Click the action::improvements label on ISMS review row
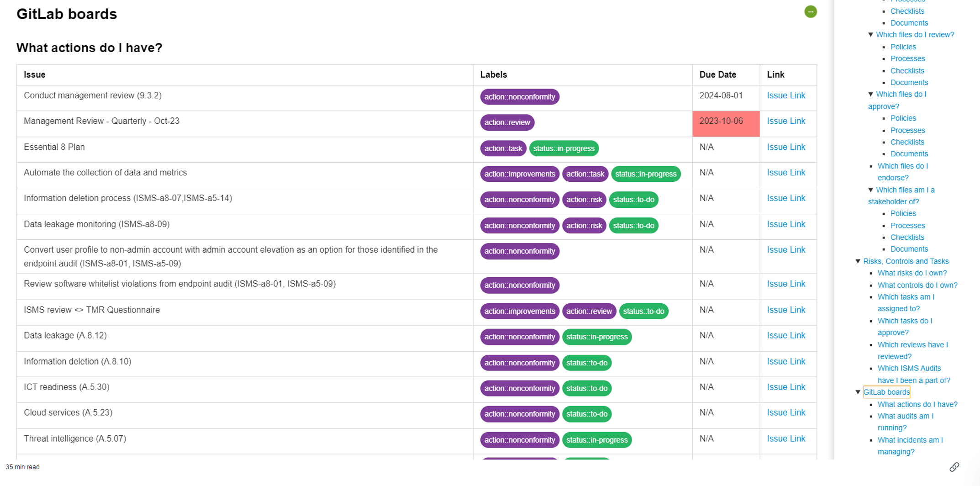 [x=519, y=311]
